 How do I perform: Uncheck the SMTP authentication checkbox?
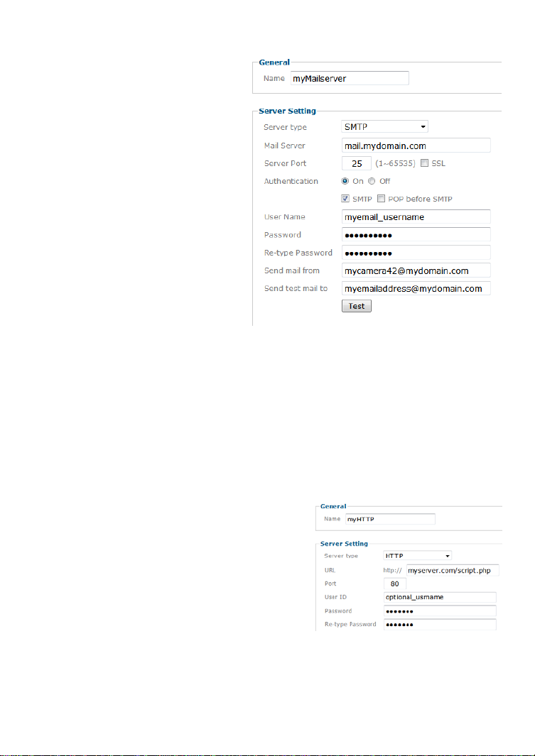(x=345, y=199)
